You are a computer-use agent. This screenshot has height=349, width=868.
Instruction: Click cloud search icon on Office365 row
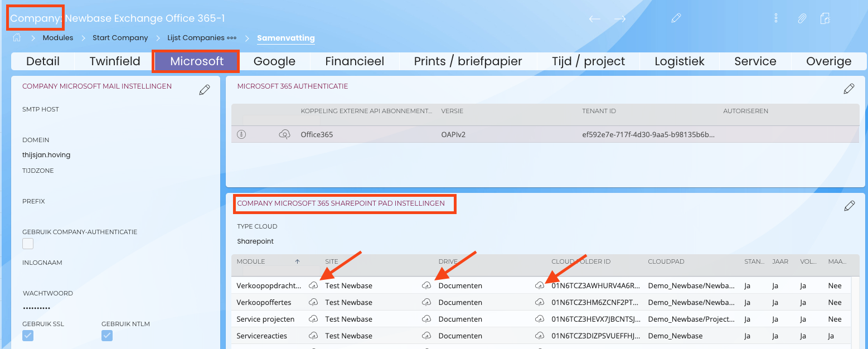point(284,134)
